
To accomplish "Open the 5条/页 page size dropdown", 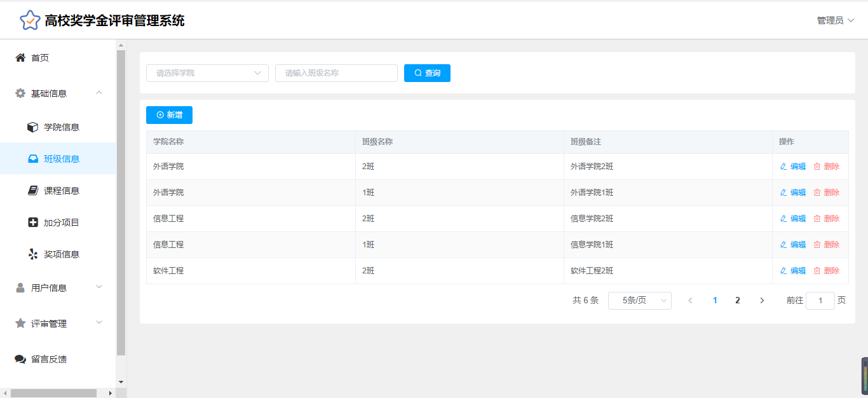I will (639, 301).
